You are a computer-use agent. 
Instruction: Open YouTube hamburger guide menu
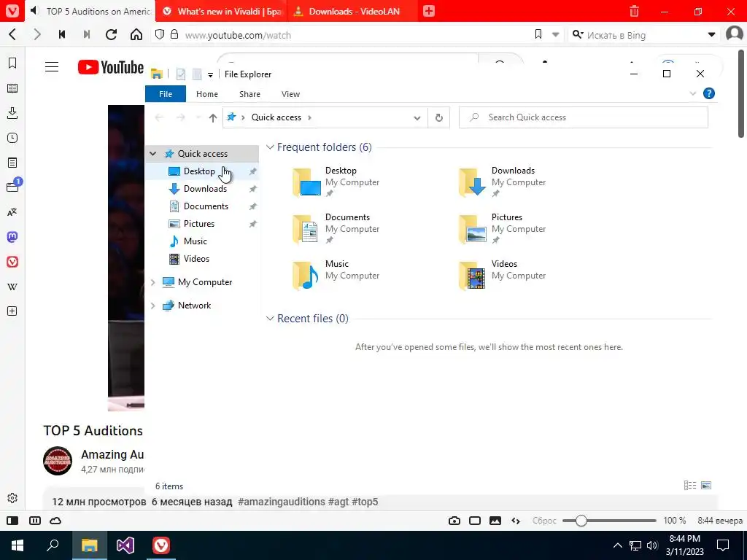[52, 67]
